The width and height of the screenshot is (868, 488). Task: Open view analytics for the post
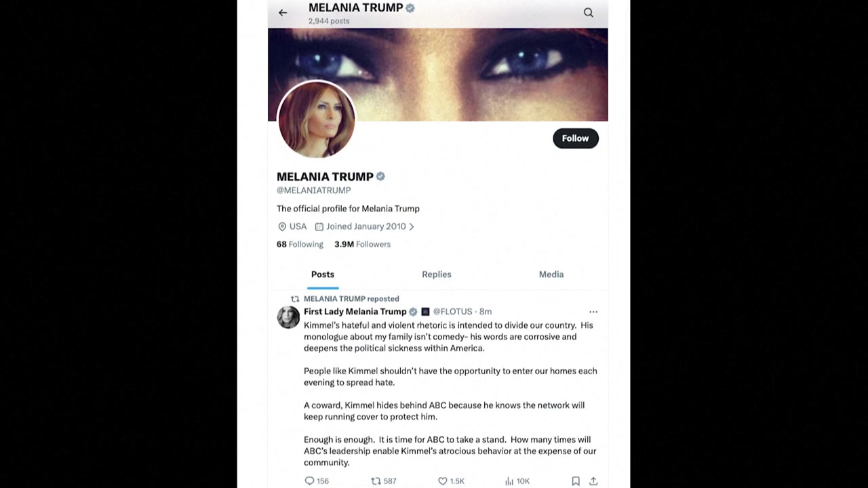point(509,481)
